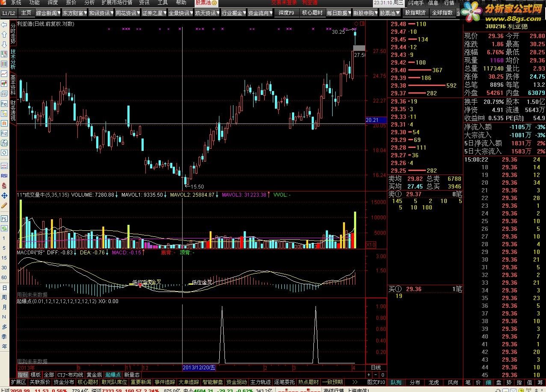
Task: Select the 队列 tab under order book
Action: click(396, 382)
